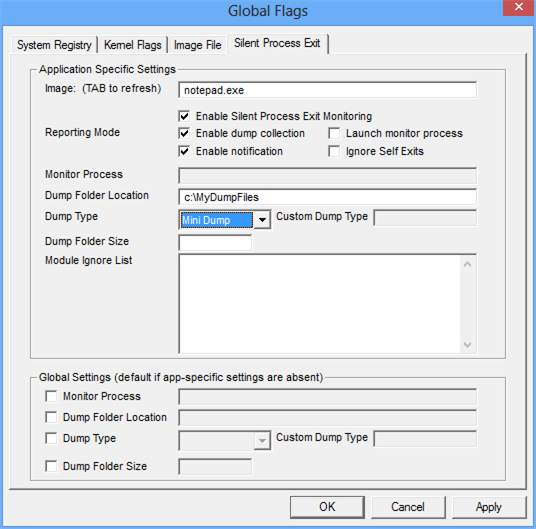Viewport: 536px width, 529px height.
Task: Check global Dump Folder Size checkbox
Action: point(51,466)
